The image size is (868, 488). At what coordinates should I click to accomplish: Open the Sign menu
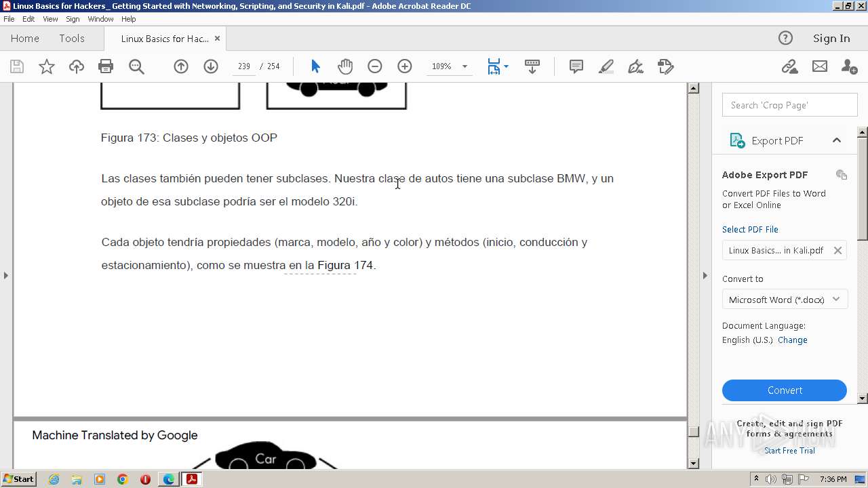73,19
